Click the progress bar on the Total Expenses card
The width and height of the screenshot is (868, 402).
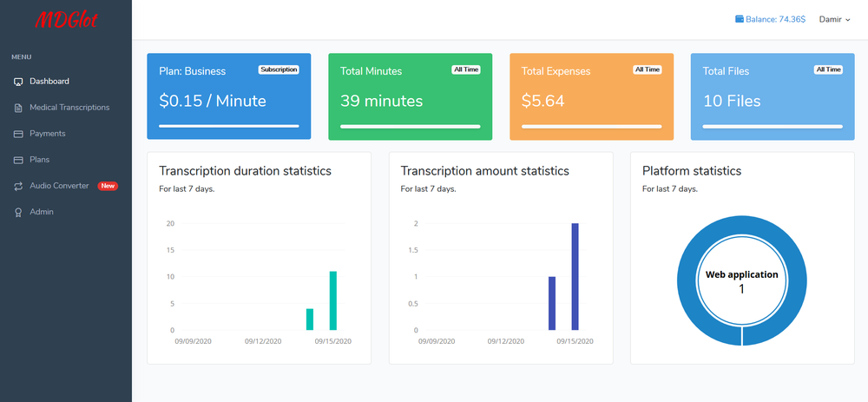click(591, 126)
